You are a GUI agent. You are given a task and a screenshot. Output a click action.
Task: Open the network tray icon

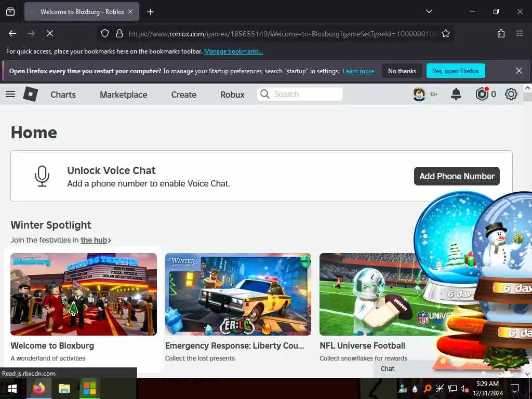453,389
